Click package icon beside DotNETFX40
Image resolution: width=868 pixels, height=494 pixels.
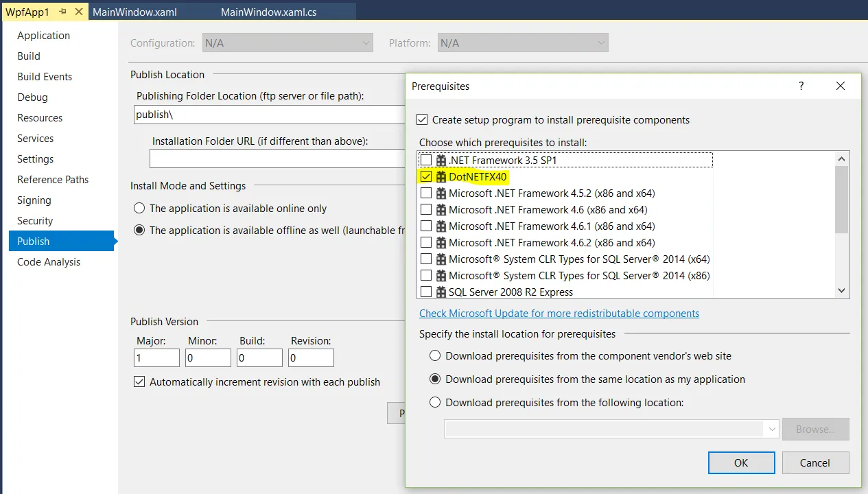click(x=441, y=177)
